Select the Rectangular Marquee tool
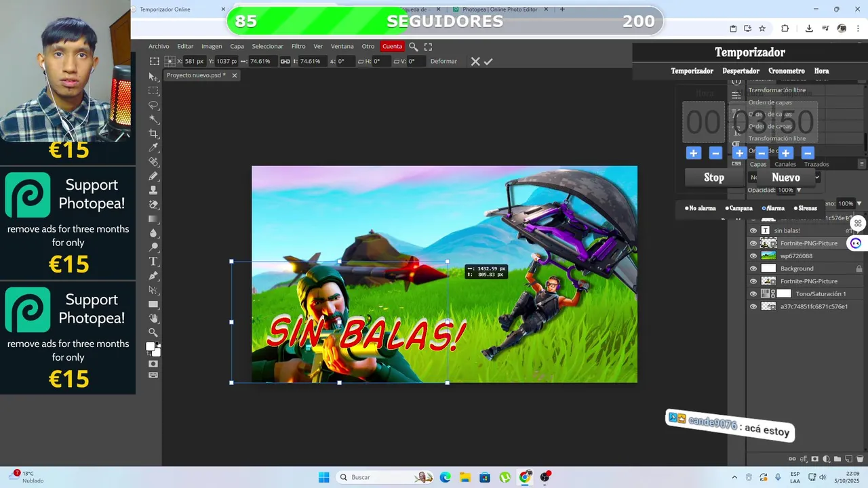The image size is (868, 488). 154,91
